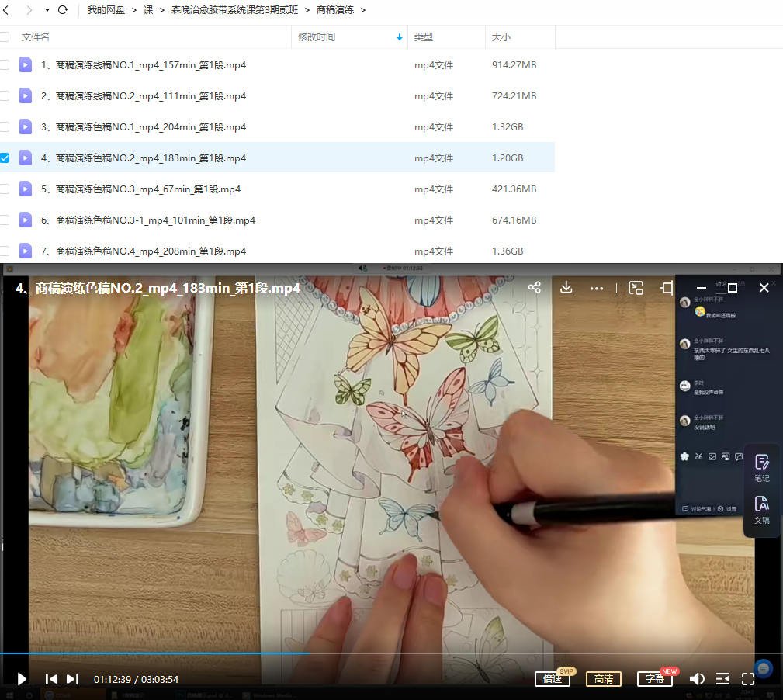Click the 高清 quality button
Image resolution: width=783 pixels, height=700 pixels.
[x=604, y=678]
